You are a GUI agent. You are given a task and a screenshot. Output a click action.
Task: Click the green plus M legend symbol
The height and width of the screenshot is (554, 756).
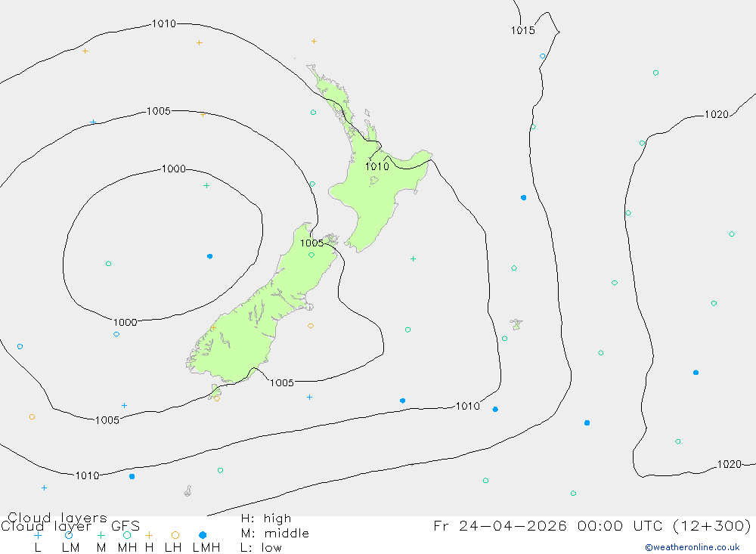(x=101, y=535)
